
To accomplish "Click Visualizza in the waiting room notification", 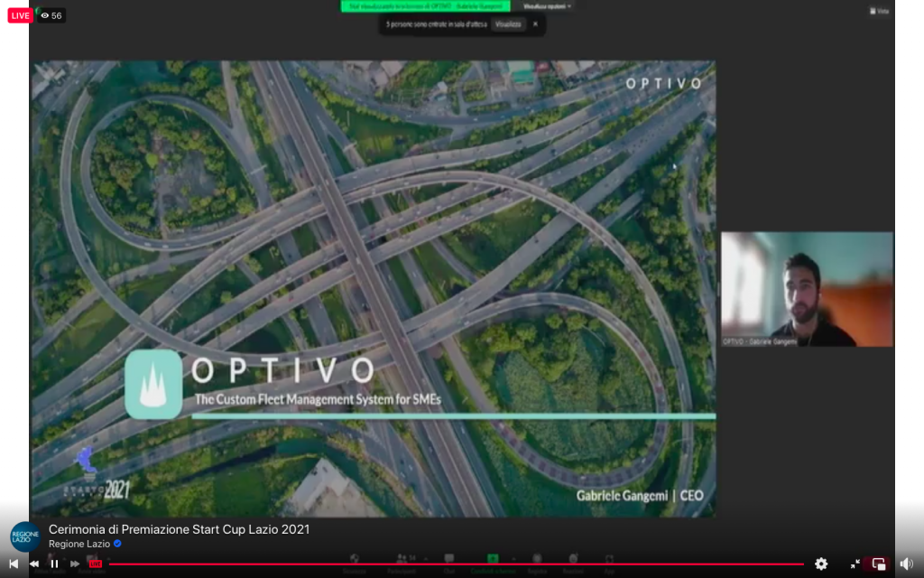I will 508,24.
